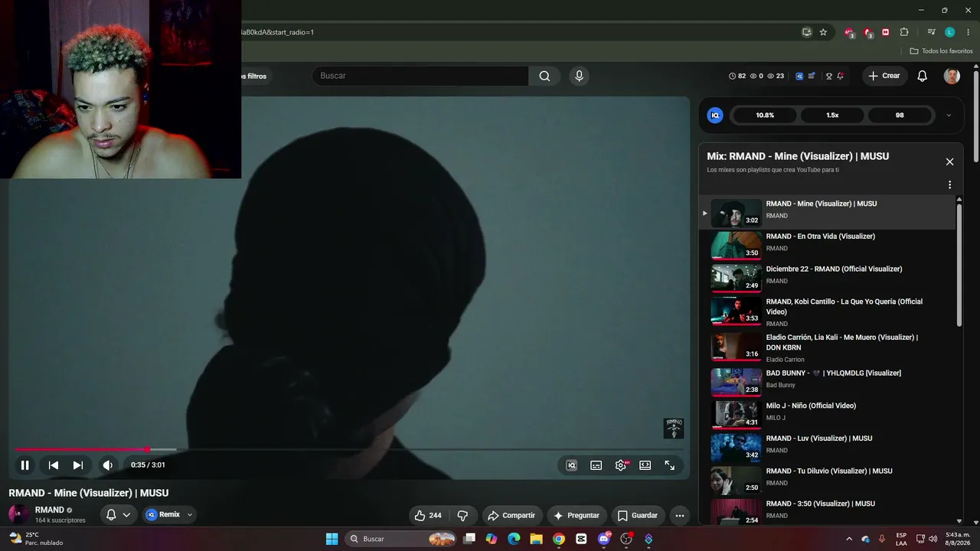Play La Que Yo Quería from playlist
The width and height of the screenshot is (980, 551).
pyautogui.click(x=827, y=312)
